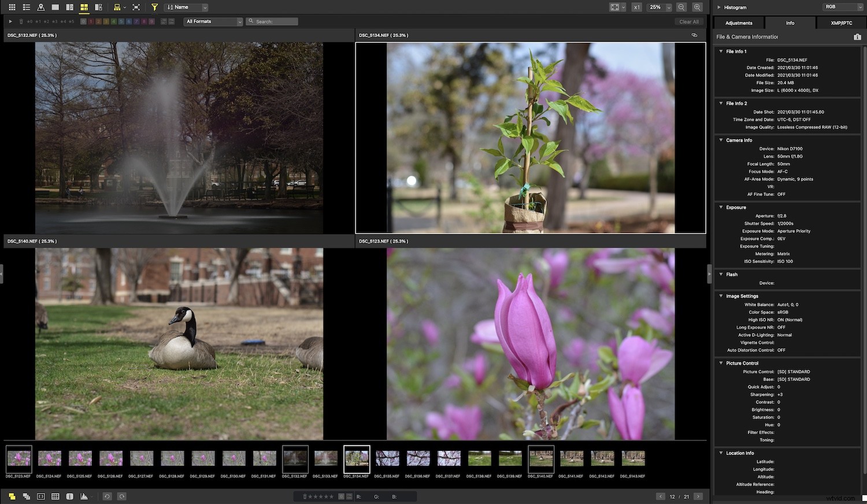The width and height of the screenshot is (867, 504).
Task: Toggle the 3-star rating filter
Action: [x=54, y=21]
